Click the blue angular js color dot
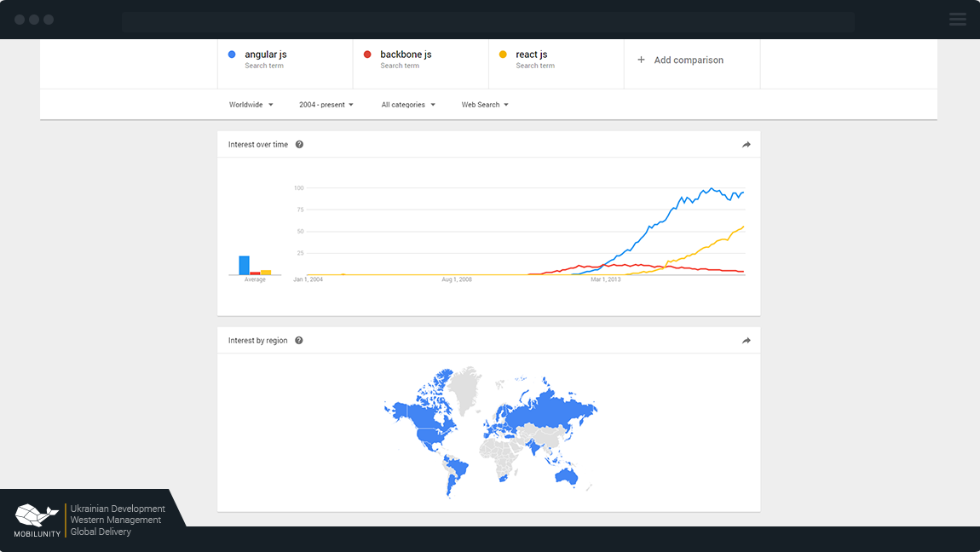Screen dimensions: 980x552 [x=232, y=55]
